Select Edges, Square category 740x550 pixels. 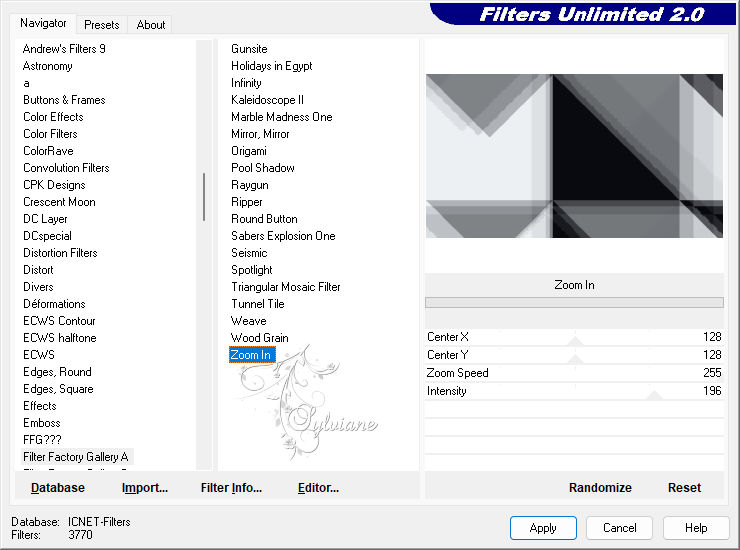pyautogui.click(x=59, y=389)
